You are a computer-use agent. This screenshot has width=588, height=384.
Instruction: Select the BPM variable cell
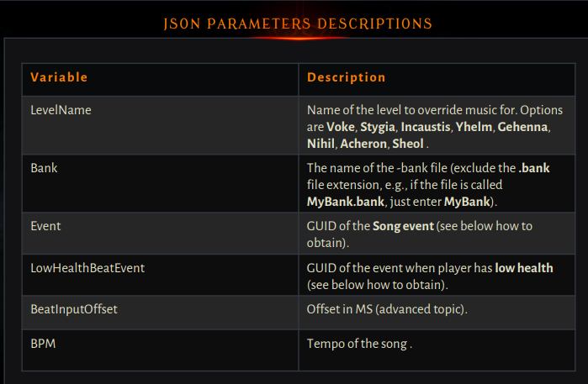(43, 344)
